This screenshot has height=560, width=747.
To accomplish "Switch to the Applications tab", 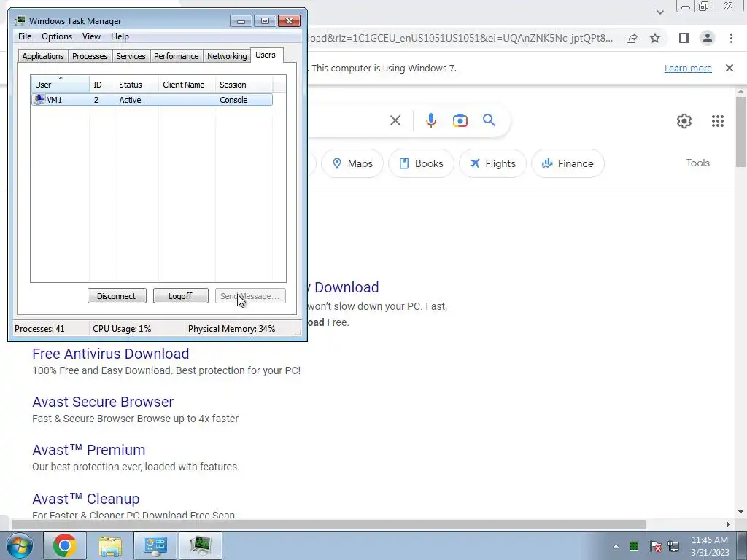I will coord(43,56).
